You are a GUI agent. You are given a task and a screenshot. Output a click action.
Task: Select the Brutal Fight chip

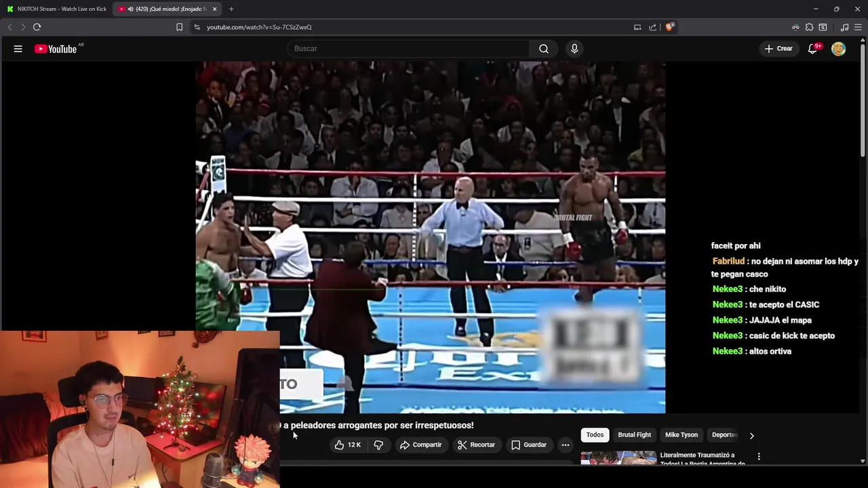tap(634, 434)
